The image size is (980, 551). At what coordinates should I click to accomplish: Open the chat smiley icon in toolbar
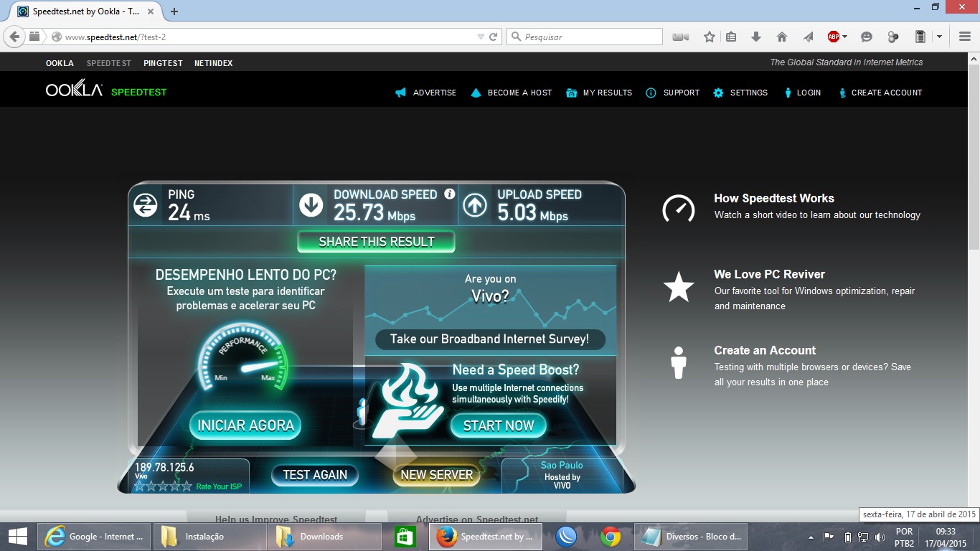(x=867, y=37)
